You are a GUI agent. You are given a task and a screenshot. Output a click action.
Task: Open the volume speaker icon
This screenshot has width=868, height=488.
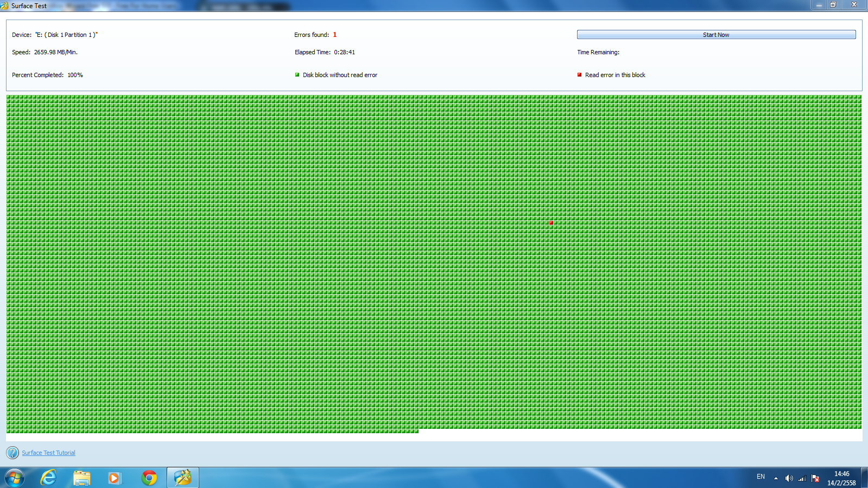click(x=789, y=478)
